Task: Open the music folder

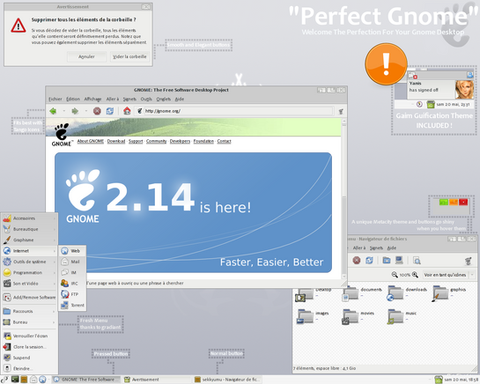Action: pyautogui.click(x=395, y=317)
